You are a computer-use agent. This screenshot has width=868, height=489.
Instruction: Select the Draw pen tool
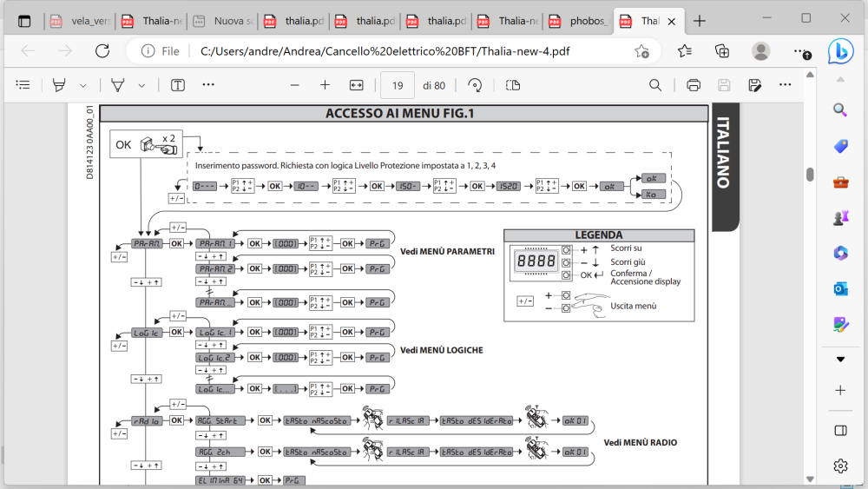pyautogui.click(x=117, y=85)
